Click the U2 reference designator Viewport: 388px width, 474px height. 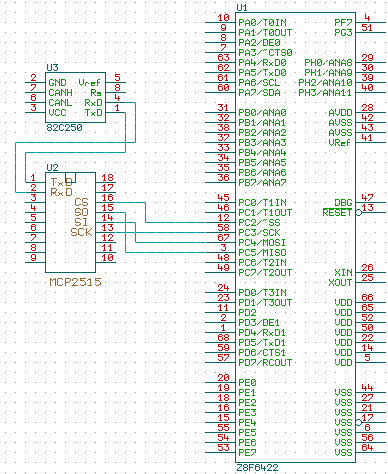pyautogui.click(x=52, y=167)
